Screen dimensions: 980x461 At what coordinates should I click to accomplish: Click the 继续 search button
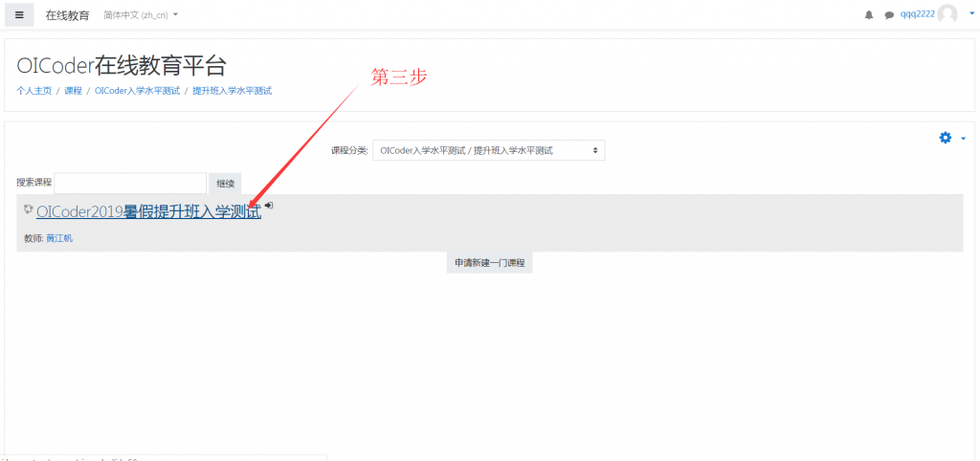(225, 183)
